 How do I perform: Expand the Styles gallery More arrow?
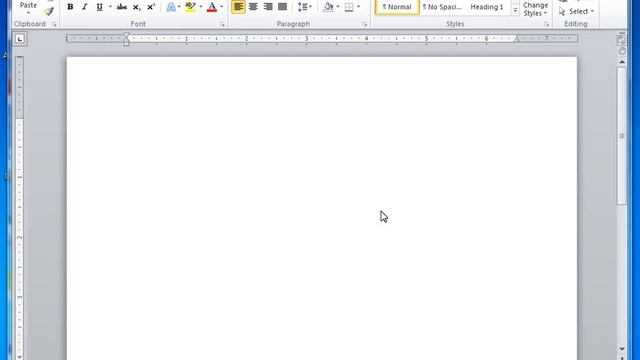point(515,11)
